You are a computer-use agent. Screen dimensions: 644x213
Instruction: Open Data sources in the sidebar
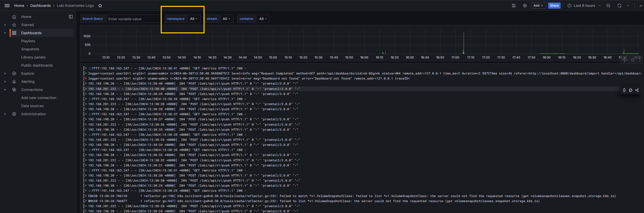tap(32, 106)
